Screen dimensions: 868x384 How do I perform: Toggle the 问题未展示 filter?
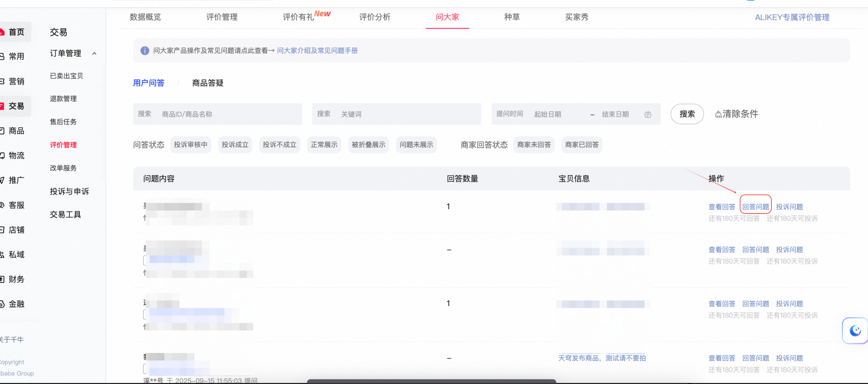pos(416,145)
